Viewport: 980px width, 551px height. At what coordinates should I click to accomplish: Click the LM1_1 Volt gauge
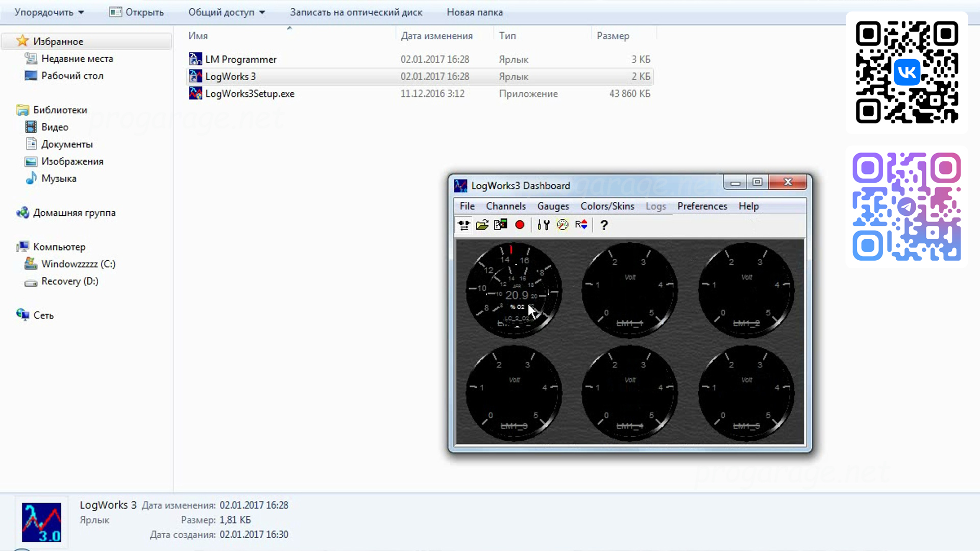630,290
